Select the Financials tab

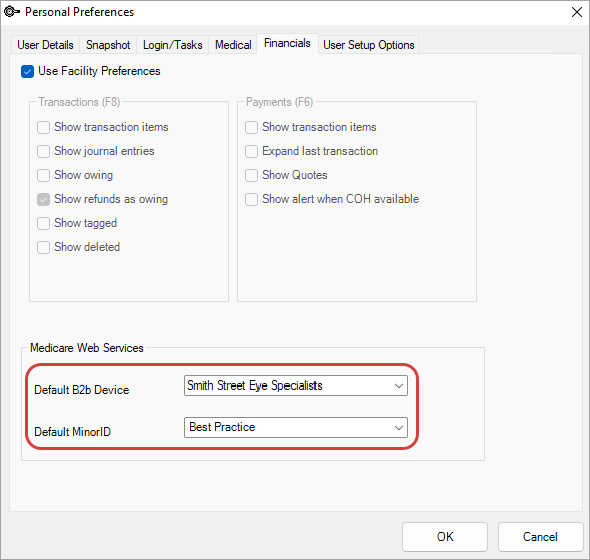tap(287, 43)
